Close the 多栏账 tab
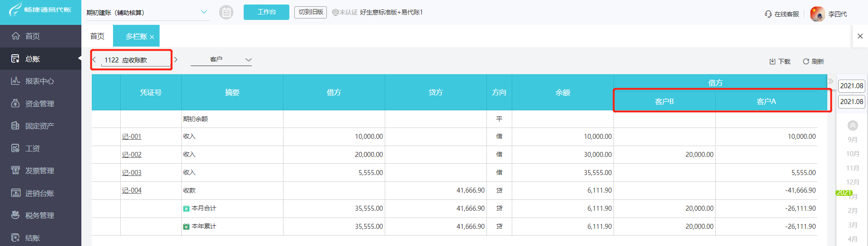The image size is (868, 246). click(x=152, y=37)
